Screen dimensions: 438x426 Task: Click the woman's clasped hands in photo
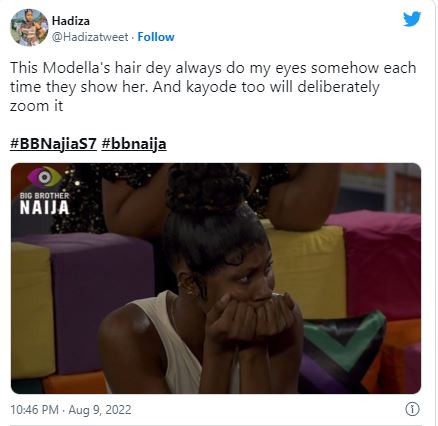(x=254, y=320)
